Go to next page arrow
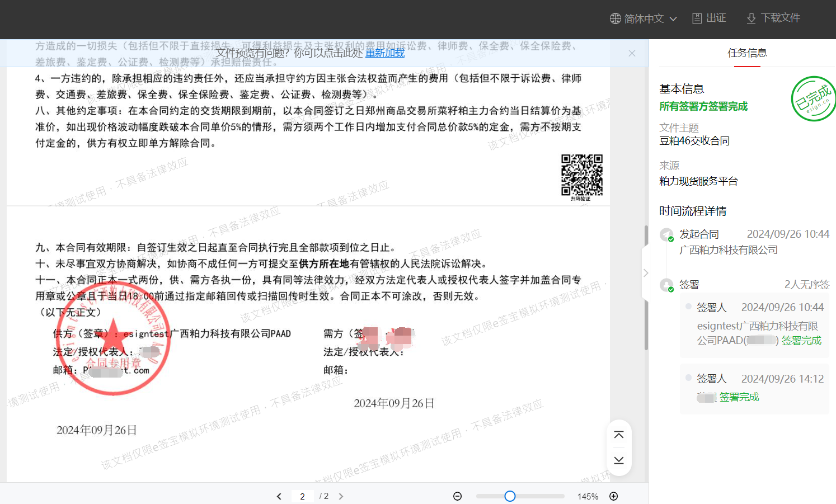836x504 pixels. pos(341,496)
